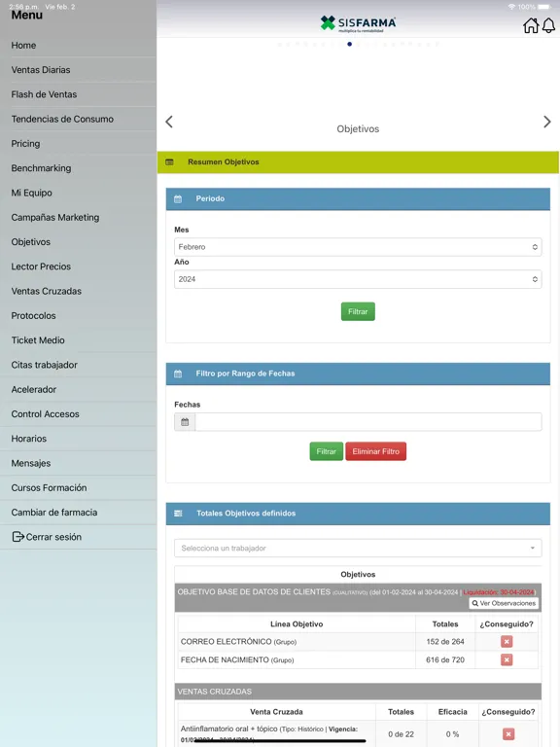The width and height of the screenshot is (560, 747).
Task: Click the Resumen Objetivos green header
Action: pos(358,162)
